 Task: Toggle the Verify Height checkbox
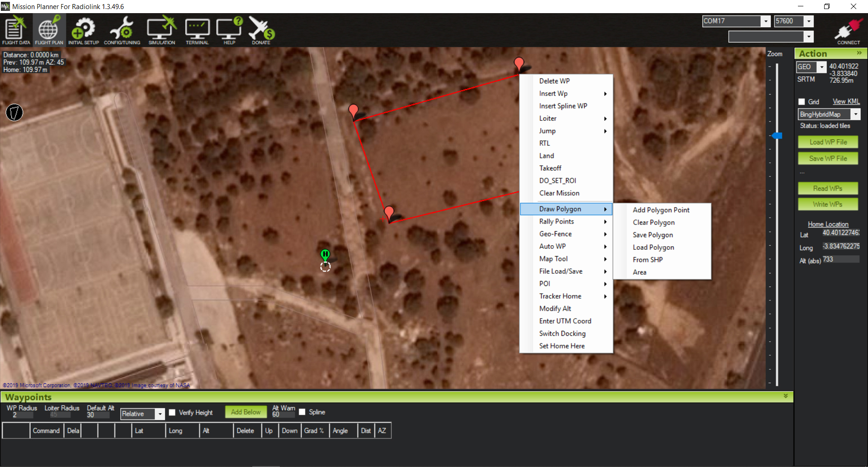tap(172, 413)
